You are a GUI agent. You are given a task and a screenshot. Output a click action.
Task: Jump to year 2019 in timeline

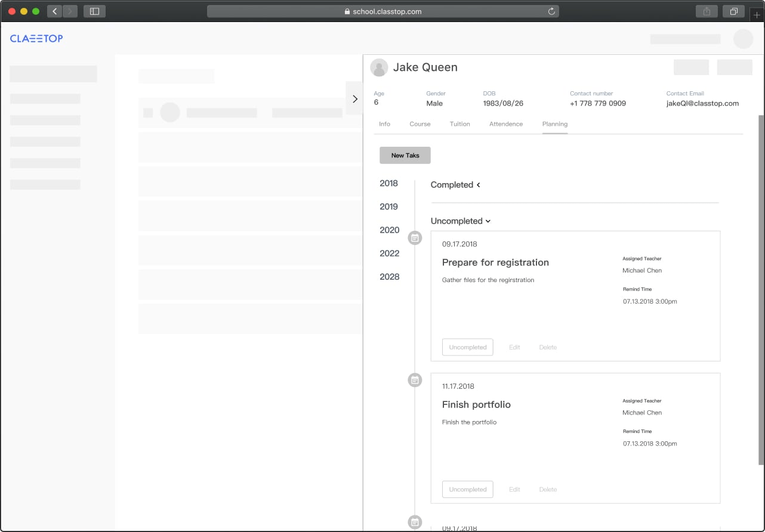(388, 207)
